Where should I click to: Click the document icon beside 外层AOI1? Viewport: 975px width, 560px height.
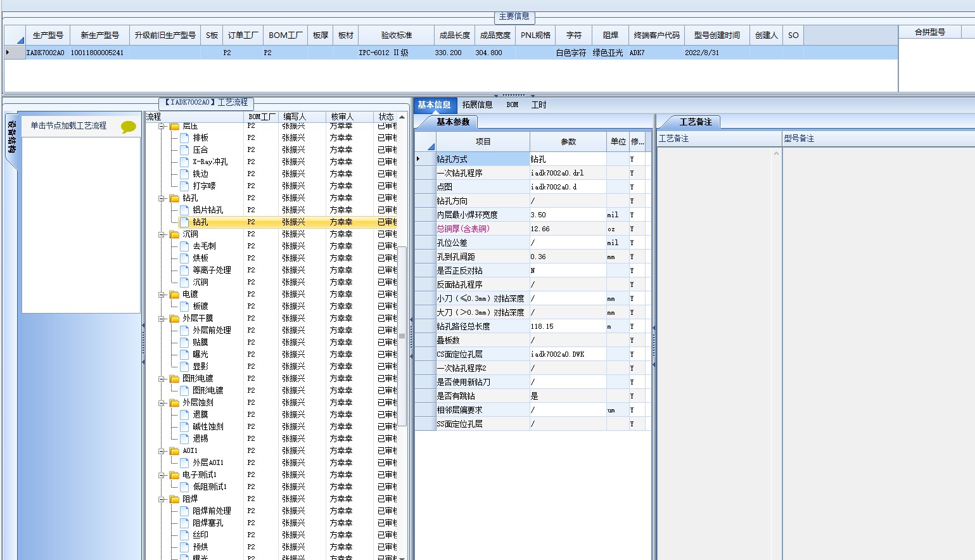pos(184,463)
